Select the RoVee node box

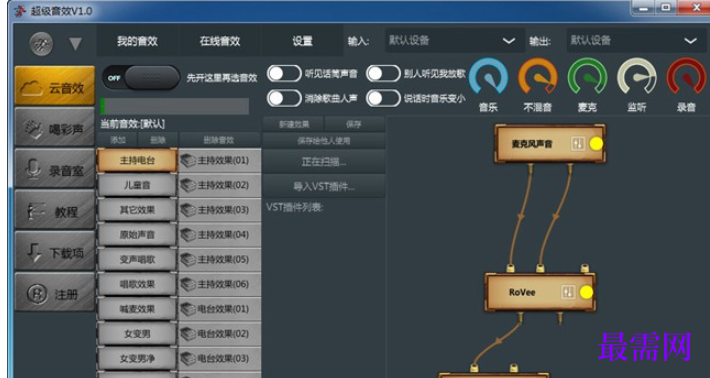(540, 292)
